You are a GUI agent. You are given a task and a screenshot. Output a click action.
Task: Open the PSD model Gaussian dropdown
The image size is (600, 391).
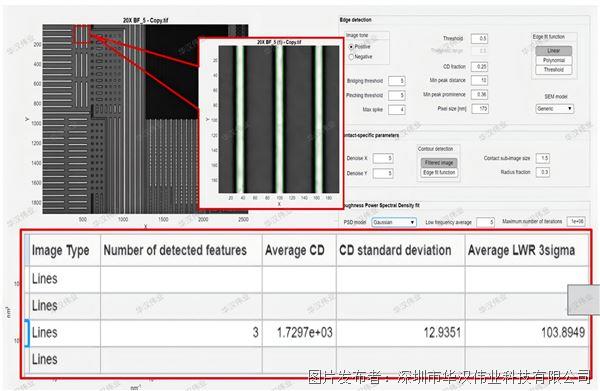[x=393, y=222]
